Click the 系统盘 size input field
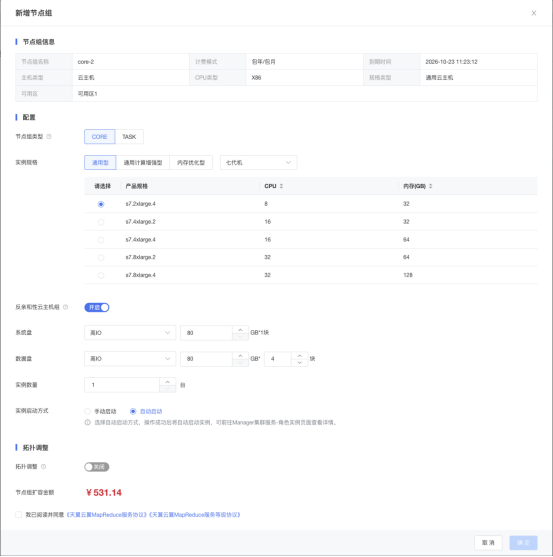Viewport: 553px width, 557px height. coord(206,333)
